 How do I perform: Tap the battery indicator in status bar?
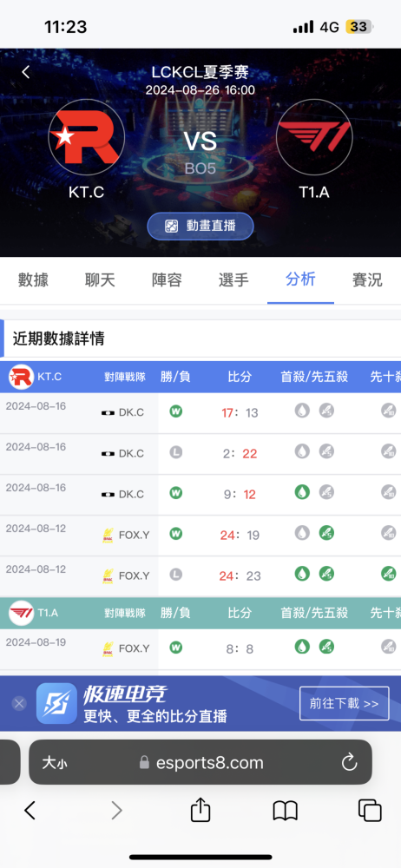pyautogui.click(x=359, y=27)
